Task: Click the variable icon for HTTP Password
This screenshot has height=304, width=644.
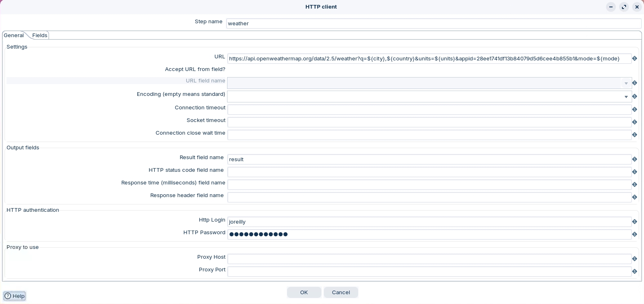Action: [635, 234]
